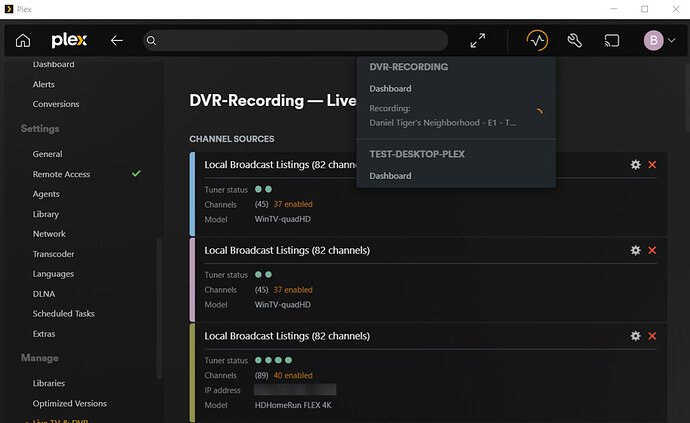690x423 pixels.
Task: Select pink-bar Local Broadcast Listings (82 channels) title
Action: (287, 250)
